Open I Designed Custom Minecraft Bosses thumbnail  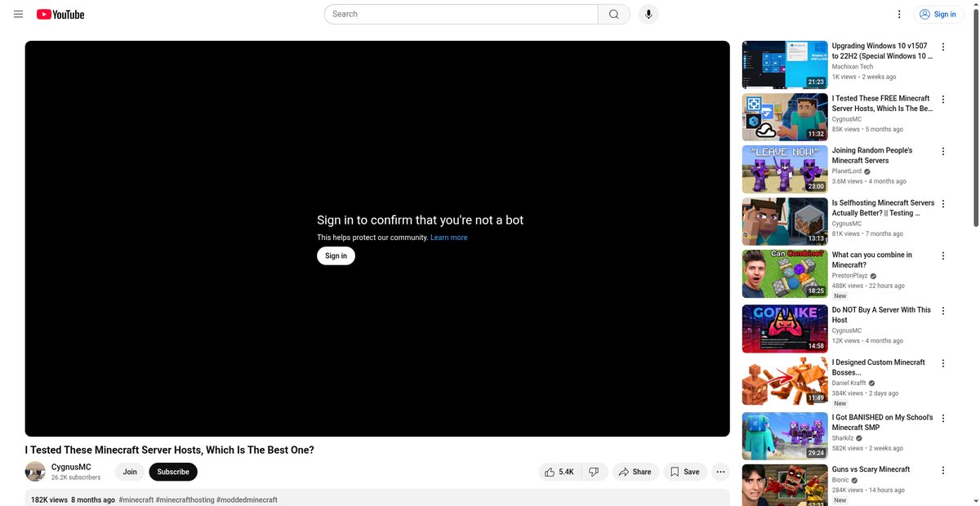(x=785, y=381)
